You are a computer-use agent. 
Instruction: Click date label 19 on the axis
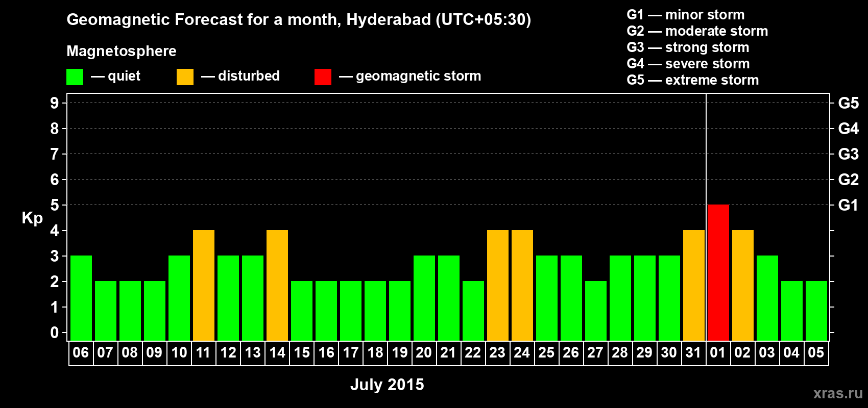tap(400, 353)
